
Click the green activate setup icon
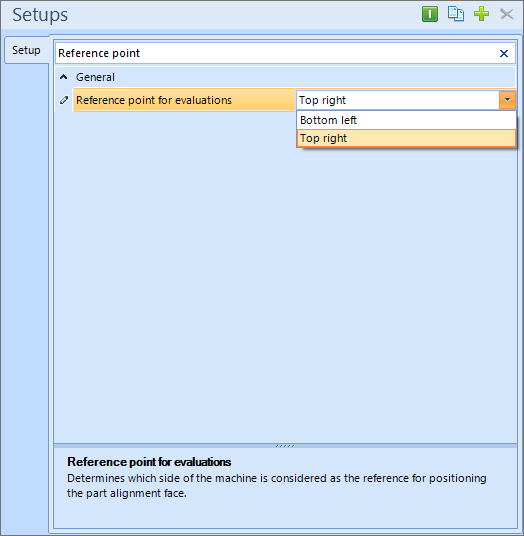430,14
